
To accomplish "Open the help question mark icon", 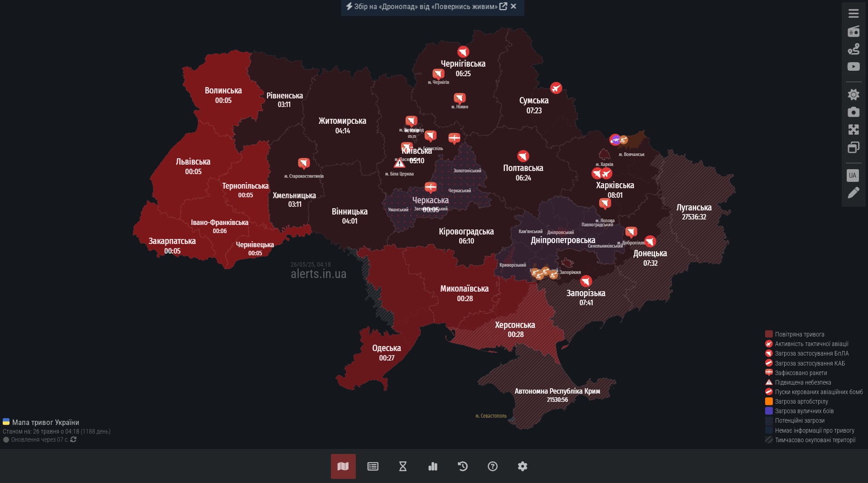I will (x=493, y=466).
